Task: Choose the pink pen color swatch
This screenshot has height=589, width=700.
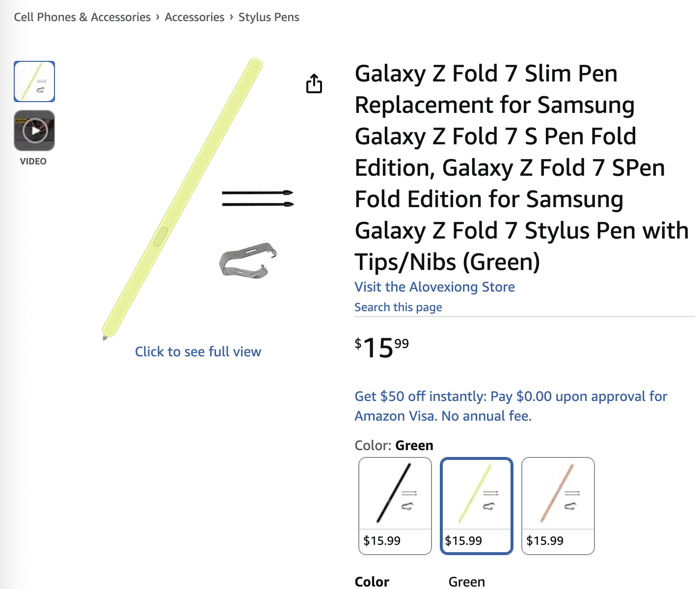Action: click(558, 506)
